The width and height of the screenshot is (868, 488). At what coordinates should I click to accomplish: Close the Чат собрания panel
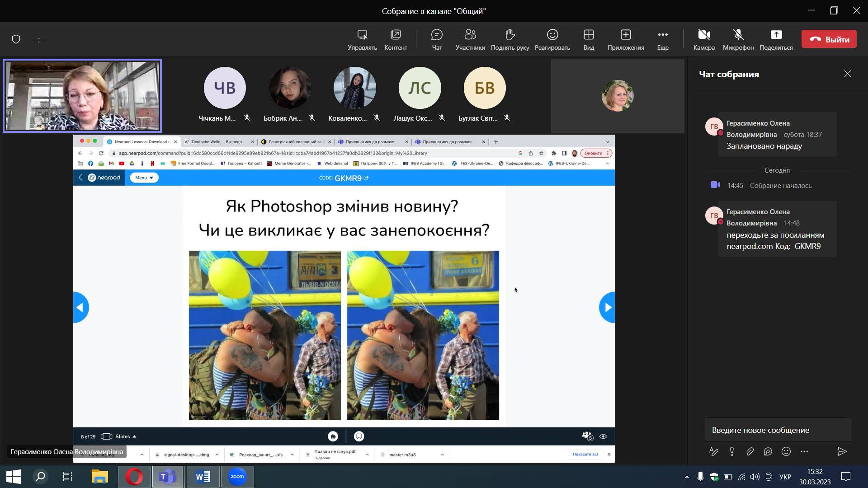point(848,74)
